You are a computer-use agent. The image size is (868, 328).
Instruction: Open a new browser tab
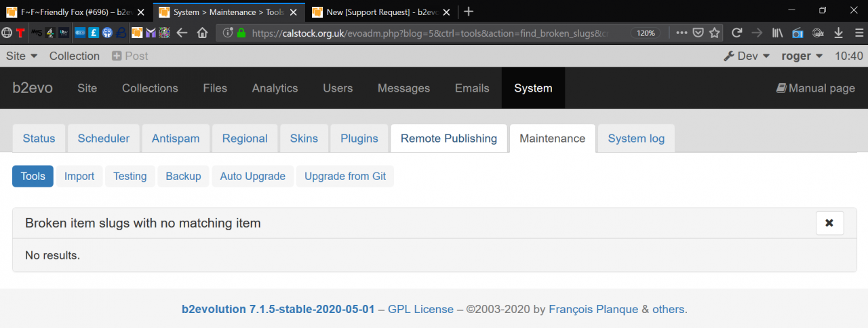(469, 12)
